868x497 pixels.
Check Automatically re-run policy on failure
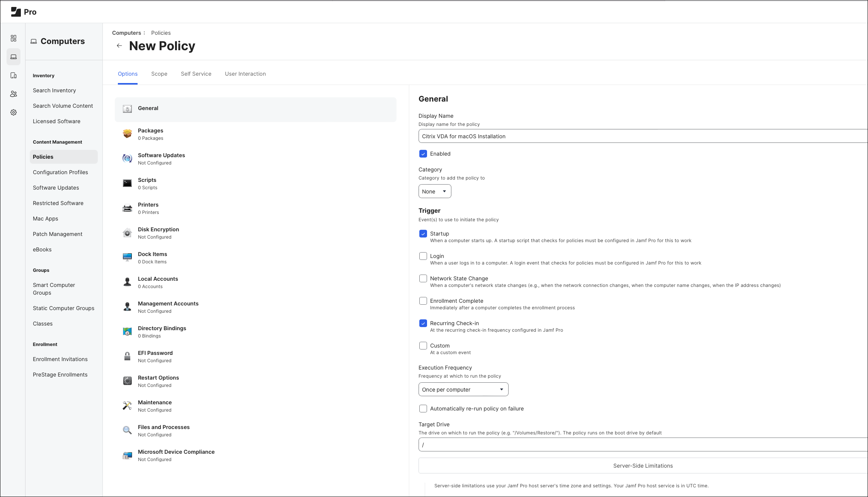[423, 409]
